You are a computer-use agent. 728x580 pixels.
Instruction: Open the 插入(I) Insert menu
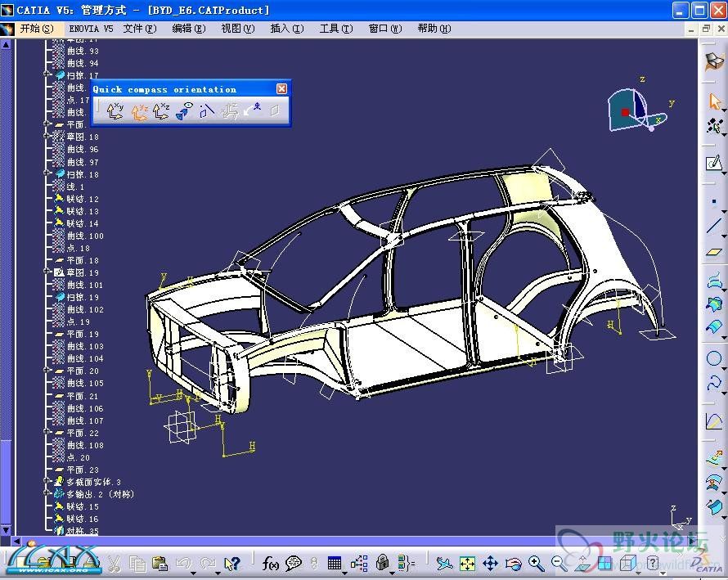287,29
